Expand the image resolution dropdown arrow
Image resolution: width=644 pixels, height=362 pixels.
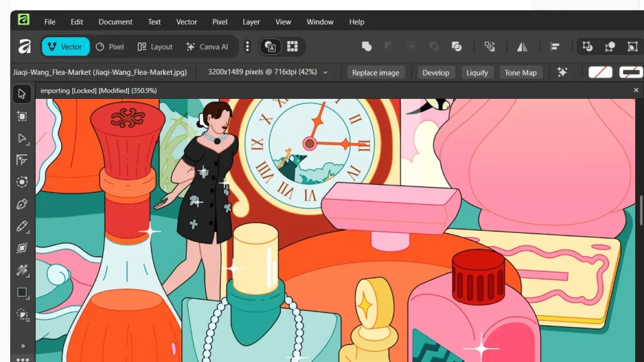325,72
